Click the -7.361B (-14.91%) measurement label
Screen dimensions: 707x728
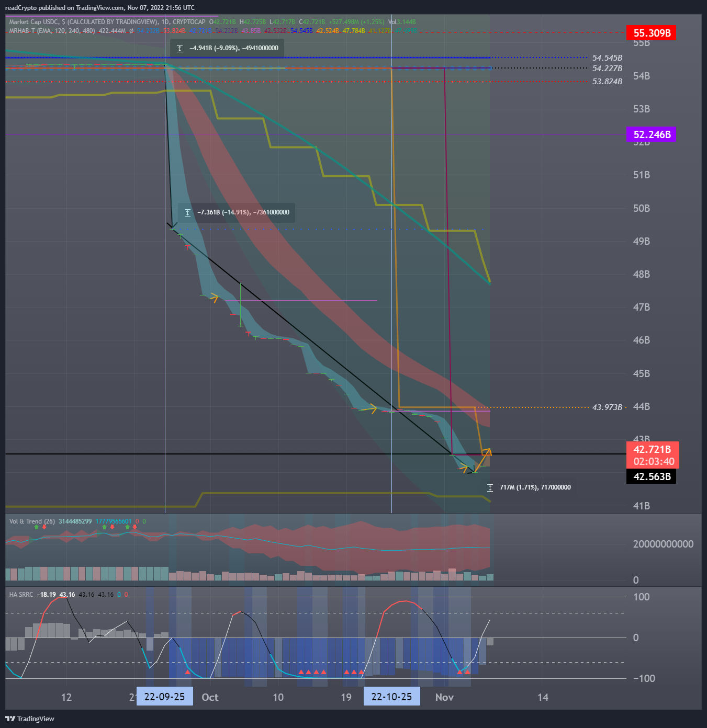[x=237, y=212]
